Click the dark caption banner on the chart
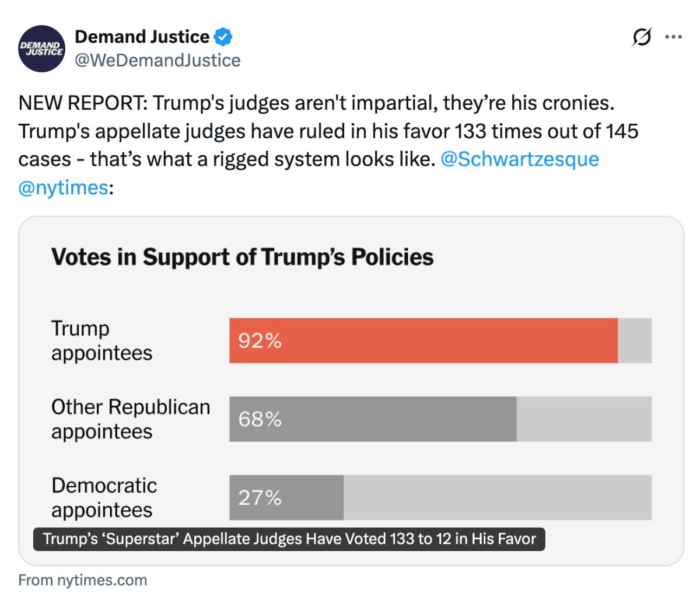This screenshot has height=603, width=700. tap(290, 539)
